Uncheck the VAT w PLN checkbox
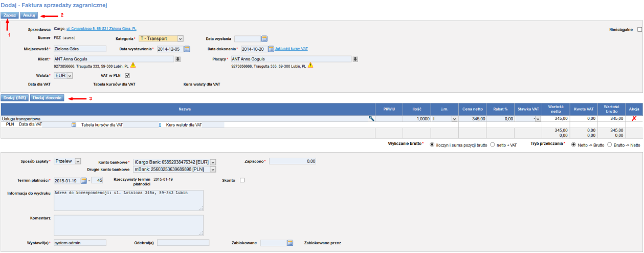This screenshot has width=644, height=253. coord(127,75)
